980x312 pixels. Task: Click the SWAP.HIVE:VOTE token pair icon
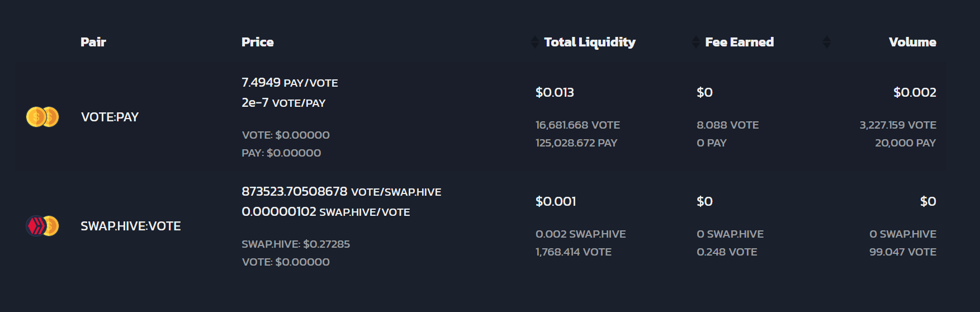click(x=42, y=226)
